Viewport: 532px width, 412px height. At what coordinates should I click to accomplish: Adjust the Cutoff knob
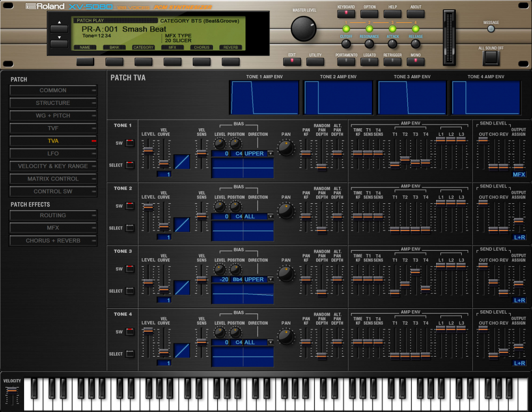(x=346, y=44)
